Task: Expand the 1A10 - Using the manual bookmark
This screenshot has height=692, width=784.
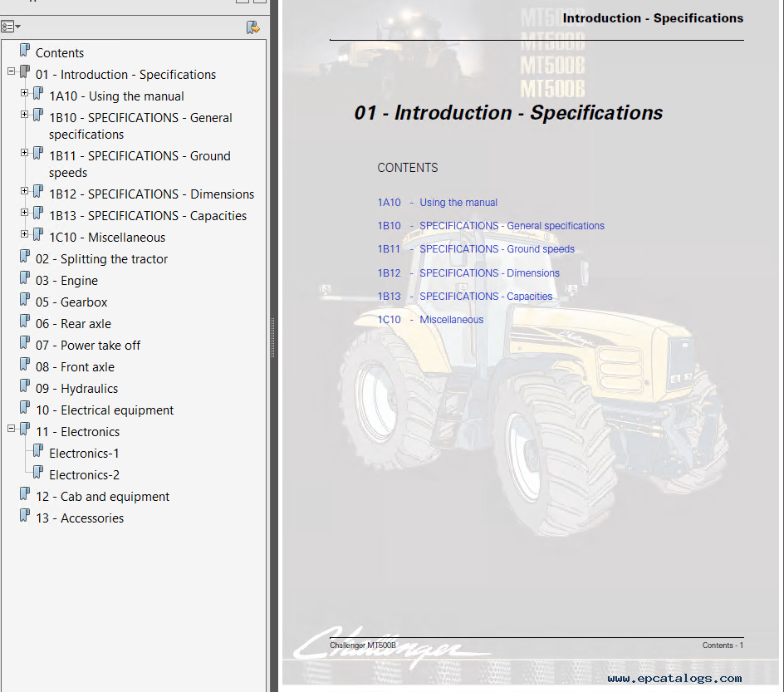Action: point(24,92)
